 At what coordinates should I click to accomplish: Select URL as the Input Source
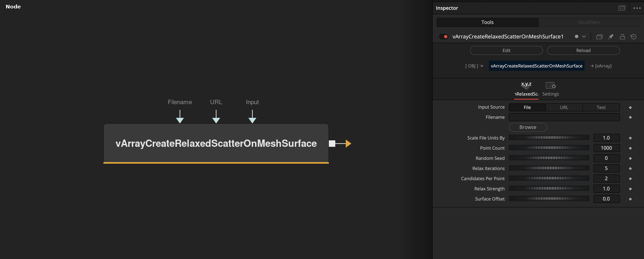pos(564,107)
